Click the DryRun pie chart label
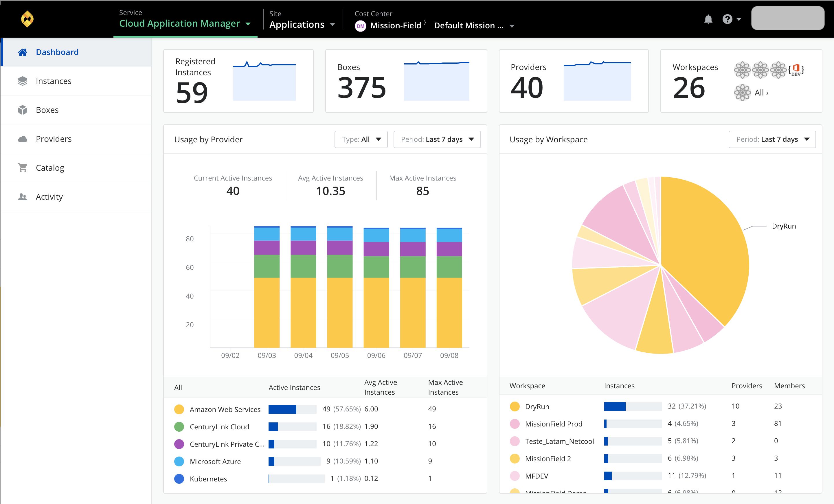834x504 pixels. click(784, 226)
